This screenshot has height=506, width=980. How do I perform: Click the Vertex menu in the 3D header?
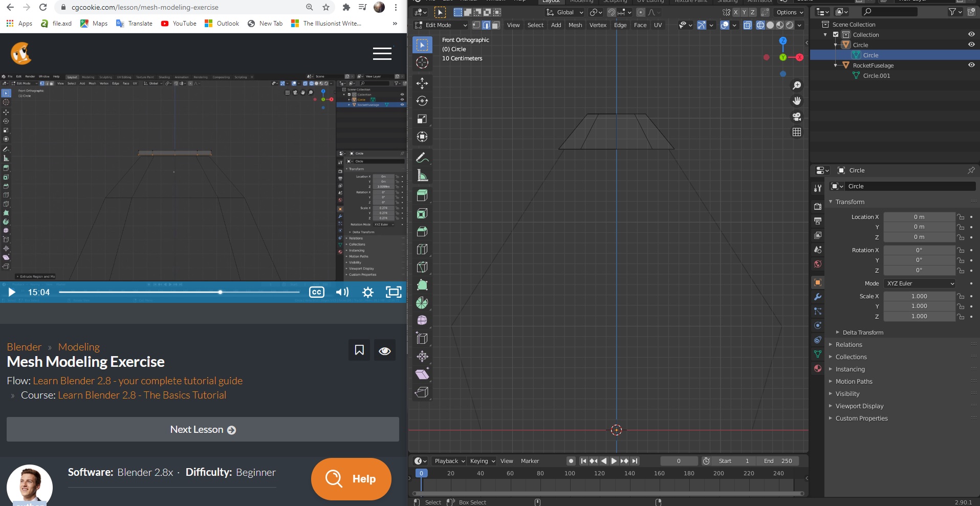click(597, 25)
